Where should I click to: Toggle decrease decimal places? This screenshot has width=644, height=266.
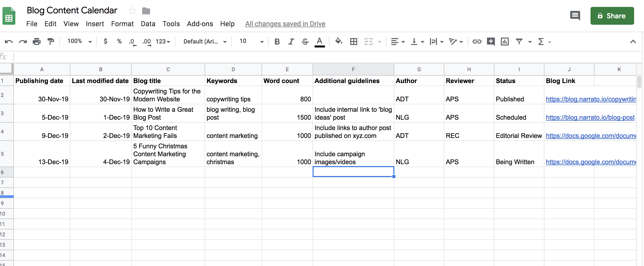tap(133, 42)
